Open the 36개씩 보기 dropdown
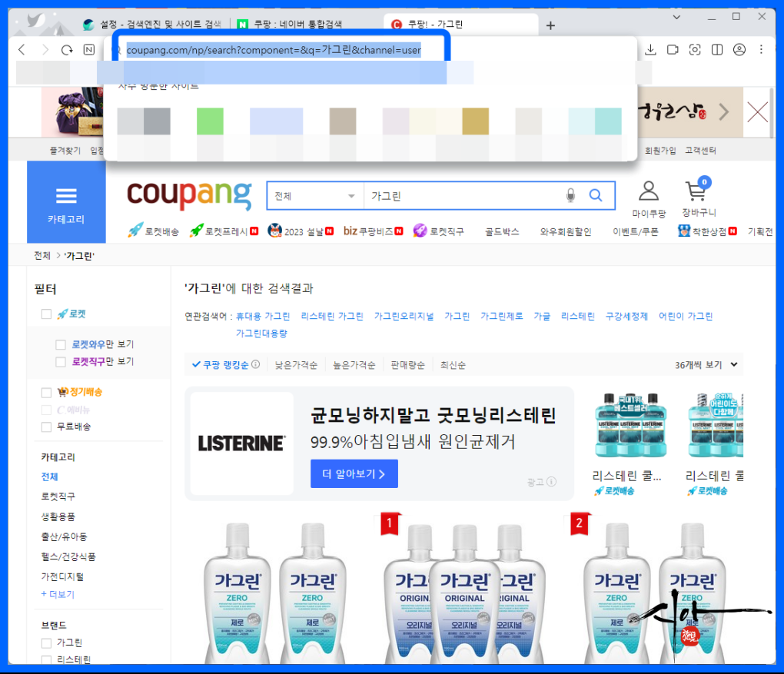The width and height of the screenshot is (784, 674). coord(706,365)
